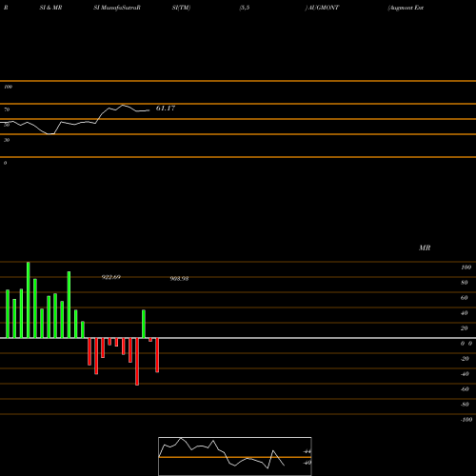The image size is (476, 476).
Task: Click the 'SI(TM)' header text
Action: click(181, 8)
